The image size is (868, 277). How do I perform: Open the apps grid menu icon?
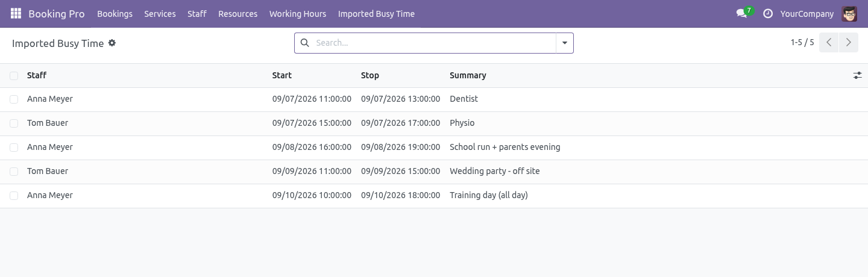[x=16, y=13]
